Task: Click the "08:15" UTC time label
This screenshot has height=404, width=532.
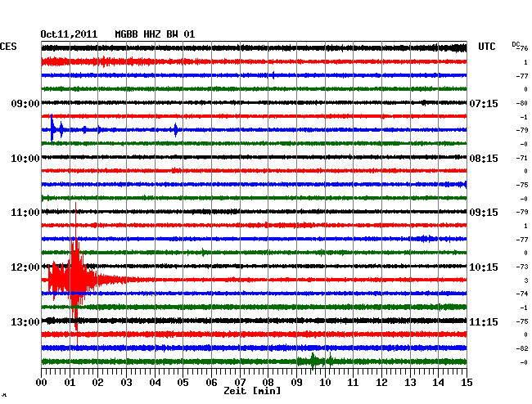Action: pos(484,159)
